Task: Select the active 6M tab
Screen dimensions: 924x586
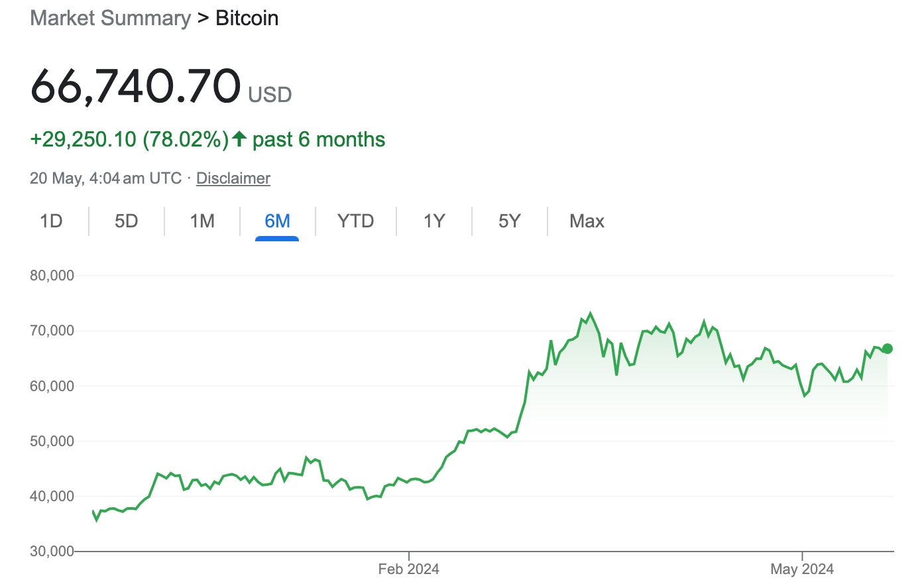Action: 277,221
